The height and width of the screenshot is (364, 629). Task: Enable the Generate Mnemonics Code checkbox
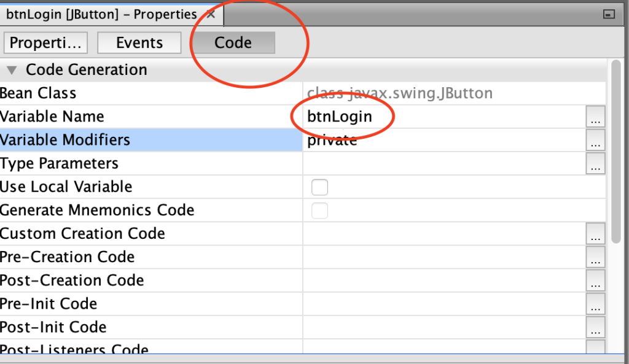(x=319, y=210)
